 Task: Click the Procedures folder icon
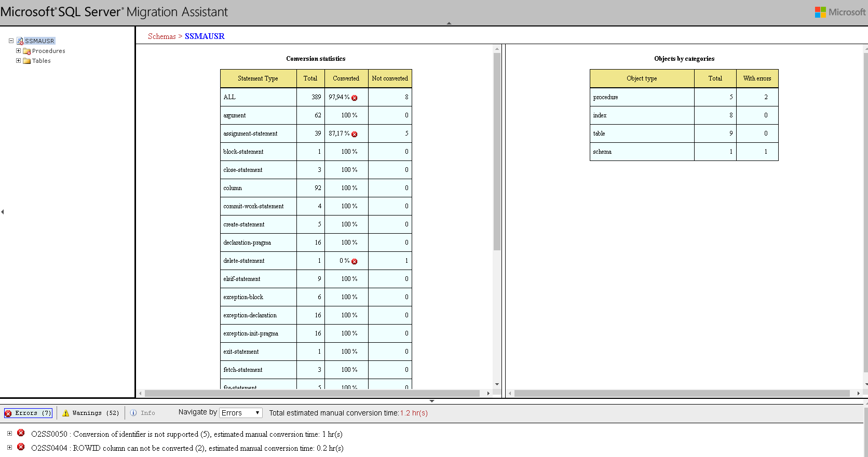pos(26,51)
